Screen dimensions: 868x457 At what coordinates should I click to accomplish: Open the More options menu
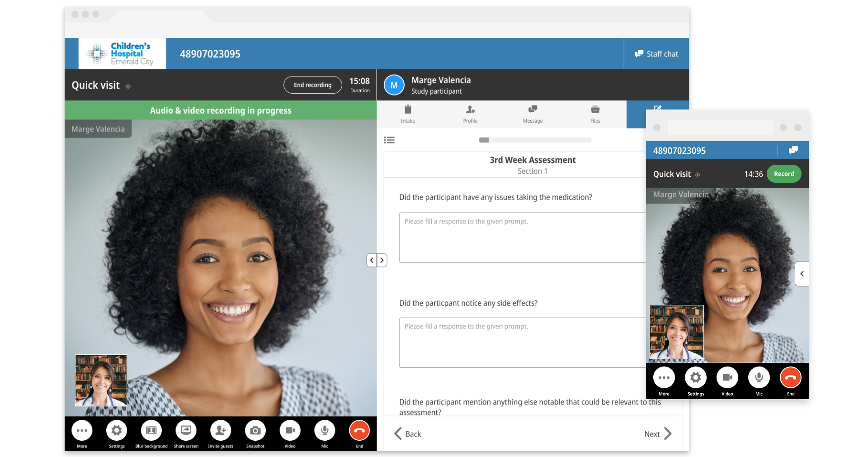(x=82, y=430)
